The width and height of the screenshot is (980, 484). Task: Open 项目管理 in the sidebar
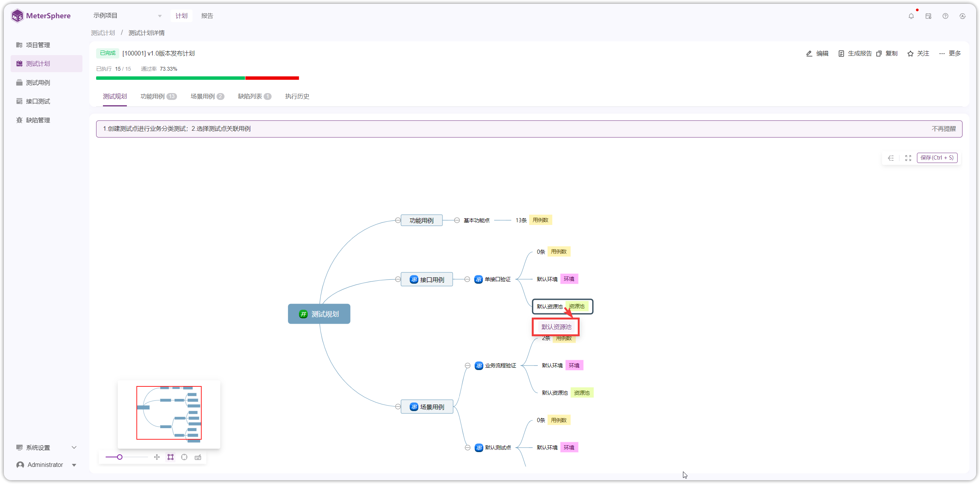[46, 45]
